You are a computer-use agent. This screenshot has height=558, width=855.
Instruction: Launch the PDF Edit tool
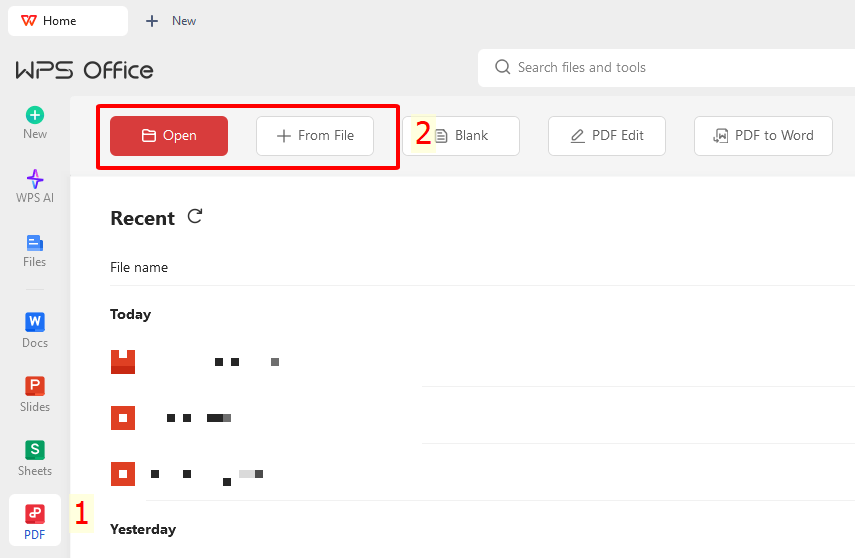607,136
